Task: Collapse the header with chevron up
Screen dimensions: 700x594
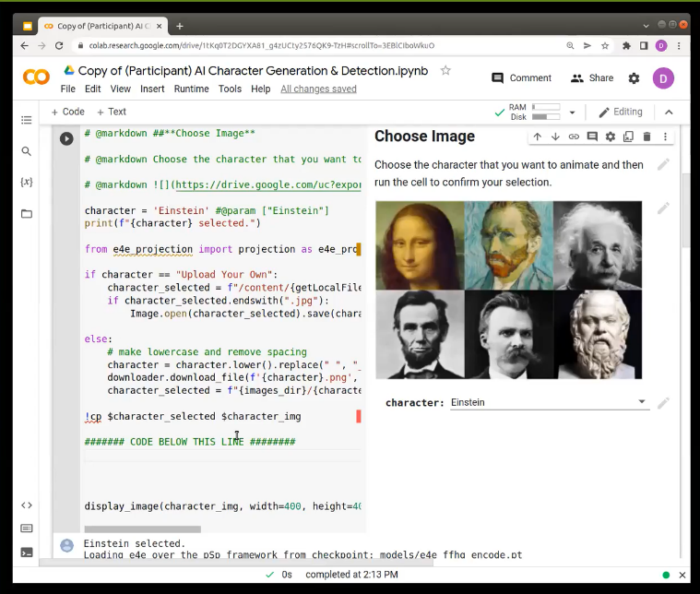Action: pyautogui.click(x=669, y=113)
